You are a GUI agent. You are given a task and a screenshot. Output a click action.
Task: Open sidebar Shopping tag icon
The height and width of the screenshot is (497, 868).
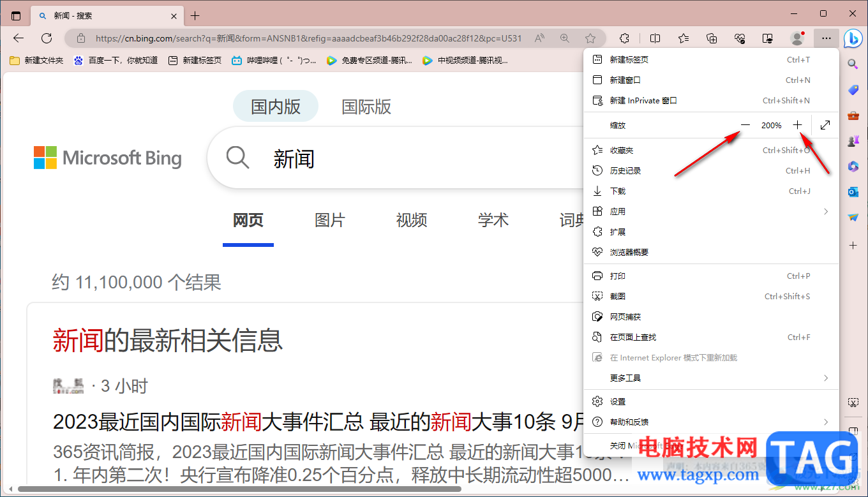[x=853, y=90]
